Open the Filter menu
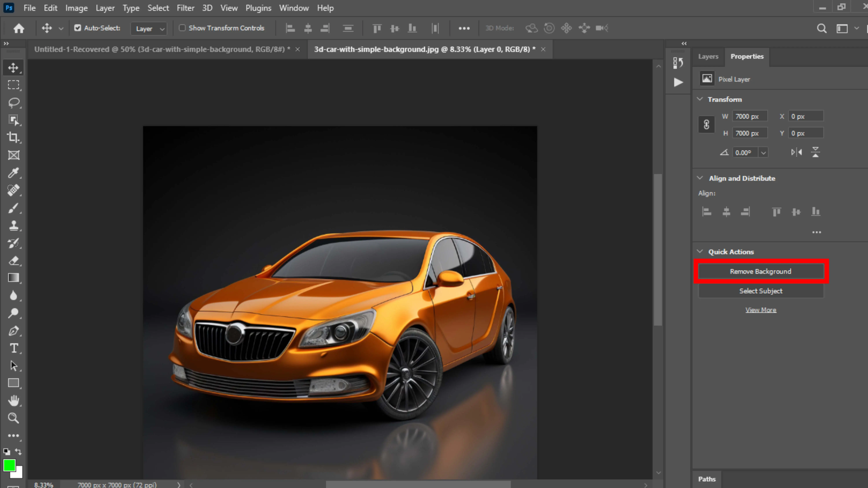This screenshot has height=488, width=868. click(x=185, y=8)
